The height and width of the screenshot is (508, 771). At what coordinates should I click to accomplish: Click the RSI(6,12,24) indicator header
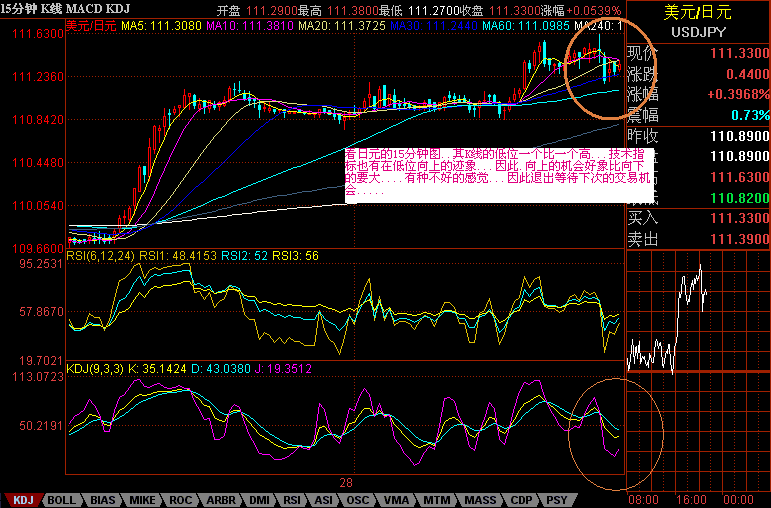pos(101,256)
